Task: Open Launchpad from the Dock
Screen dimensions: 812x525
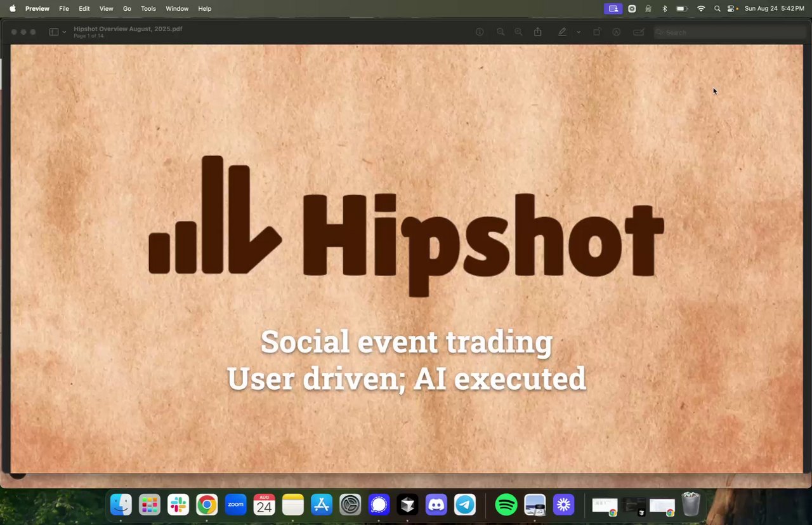Action: click(x=150, y=505)
